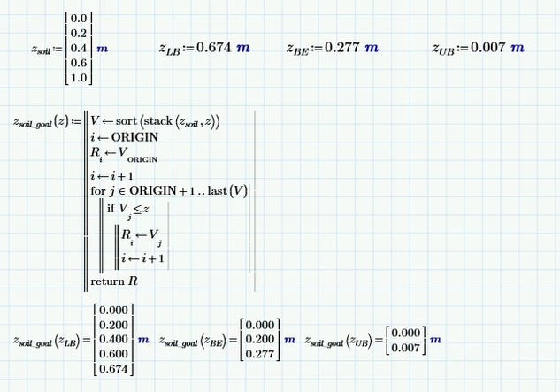Screen dimensions: 560x392
Task: Click the 0.600 entry in z_LB result vector
Action: (x=113, y=354)
